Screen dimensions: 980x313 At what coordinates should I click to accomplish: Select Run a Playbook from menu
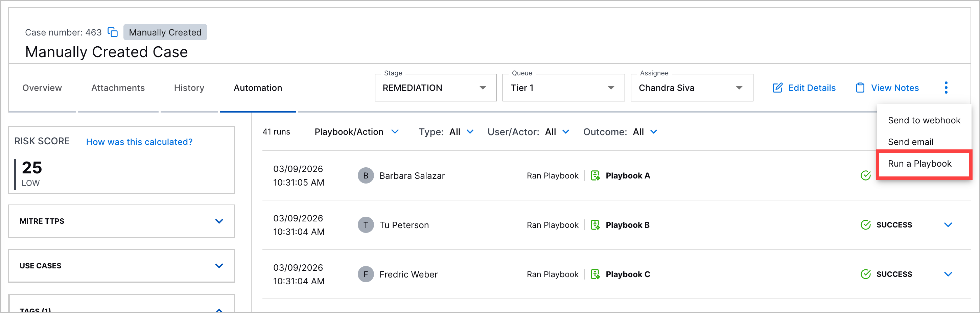[919, 164]
